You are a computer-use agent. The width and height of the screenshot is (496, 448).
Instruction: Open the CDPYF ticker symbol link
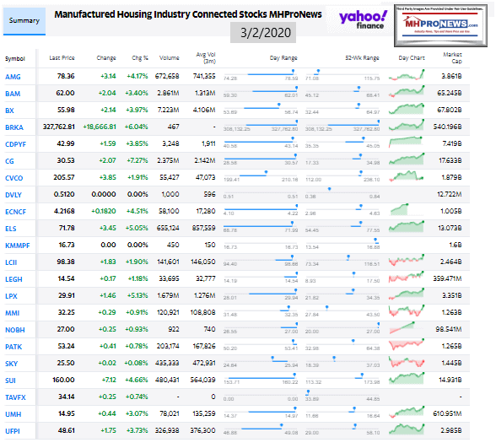15,144
